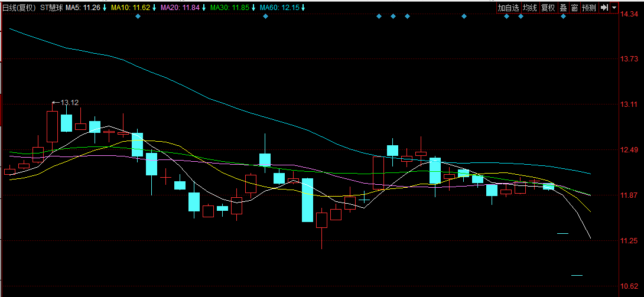Click the rightmost blue diamond event marker

coord(563,17)
